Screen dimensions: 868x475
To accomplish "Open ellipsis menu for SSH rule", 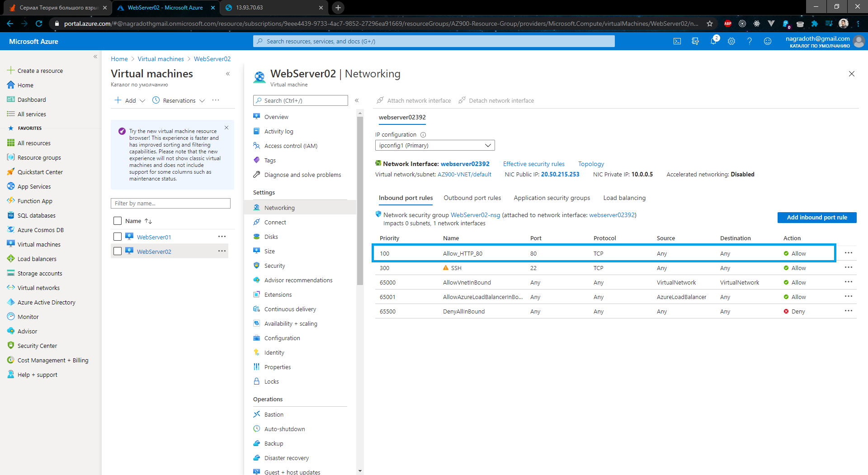I will click(849, 267).
